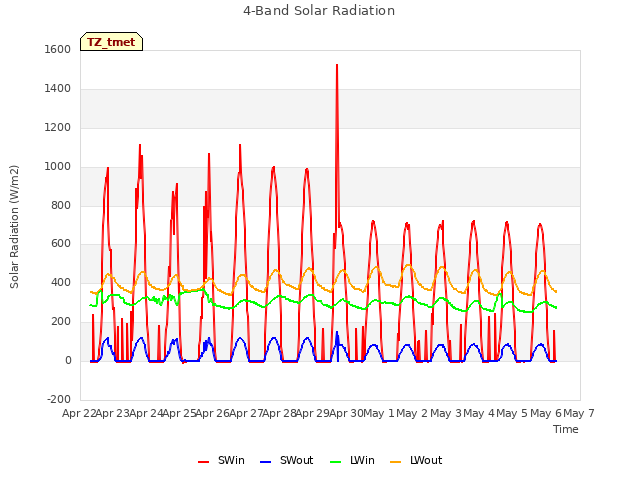Click the Solar Radiation (W/m2) axis label
The height and width of the screenshot is (480, 640).
pyautogui.click(x=14, y=227)
